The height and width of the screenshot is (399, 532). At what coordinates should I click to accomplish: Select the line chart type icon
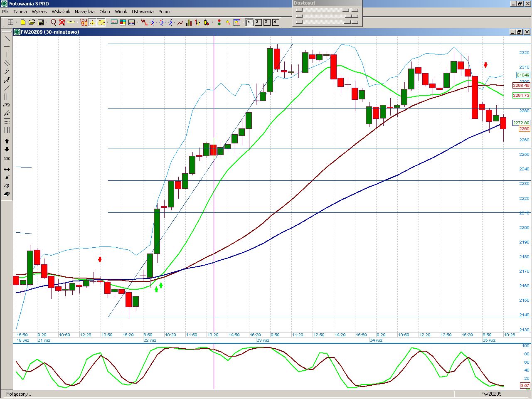click(180, 22)
